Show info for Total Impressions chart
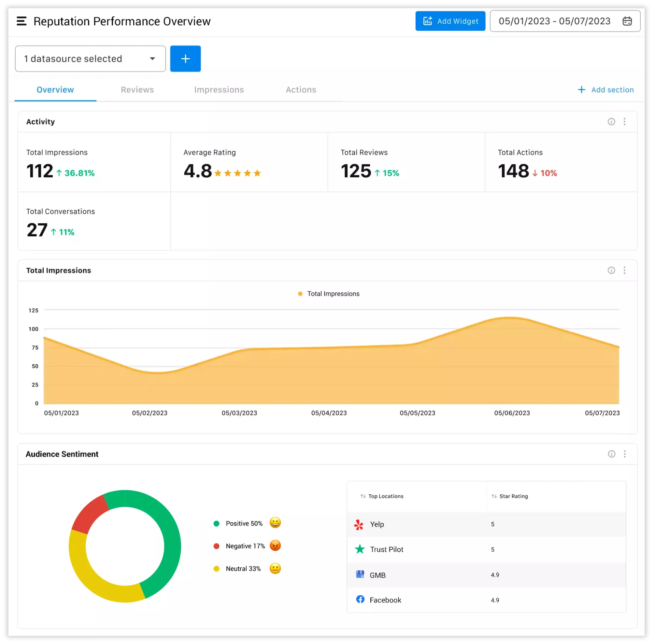This screenshot has height=644, width=653. tap(611, 270)
